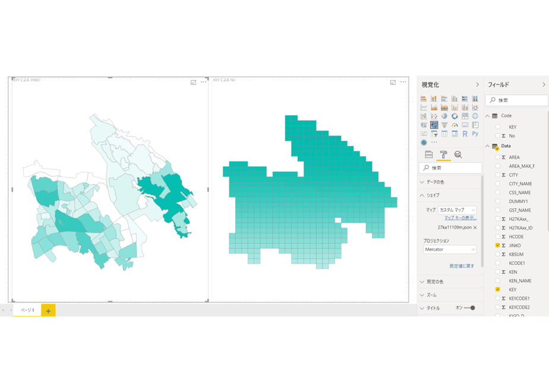Select the stacked bar chart visual
The image size is (549, 392).
point(424,99)
